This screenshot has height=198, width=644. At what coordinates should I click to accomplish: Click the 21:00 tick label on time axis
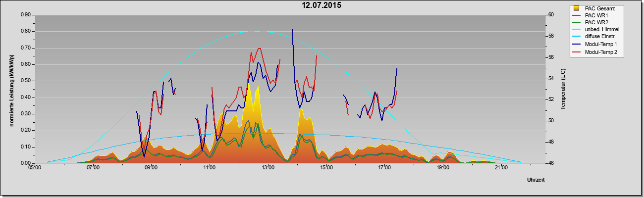[x=501, y=168]
